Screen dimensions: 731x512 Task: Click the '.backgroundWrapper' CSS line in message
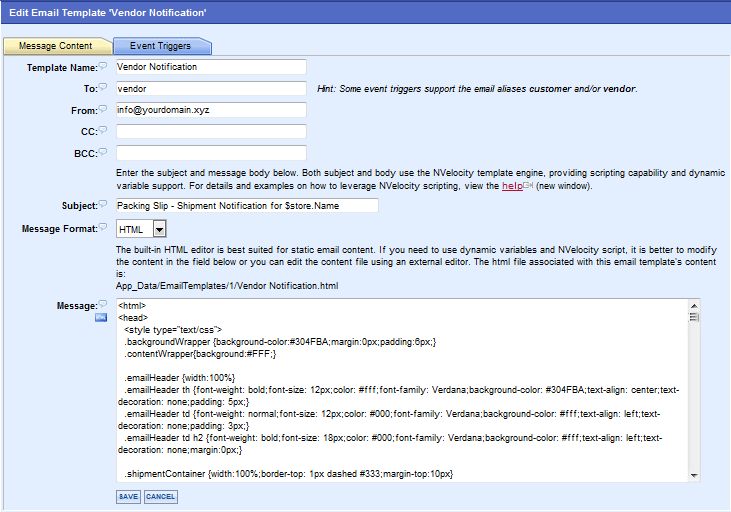280,342
